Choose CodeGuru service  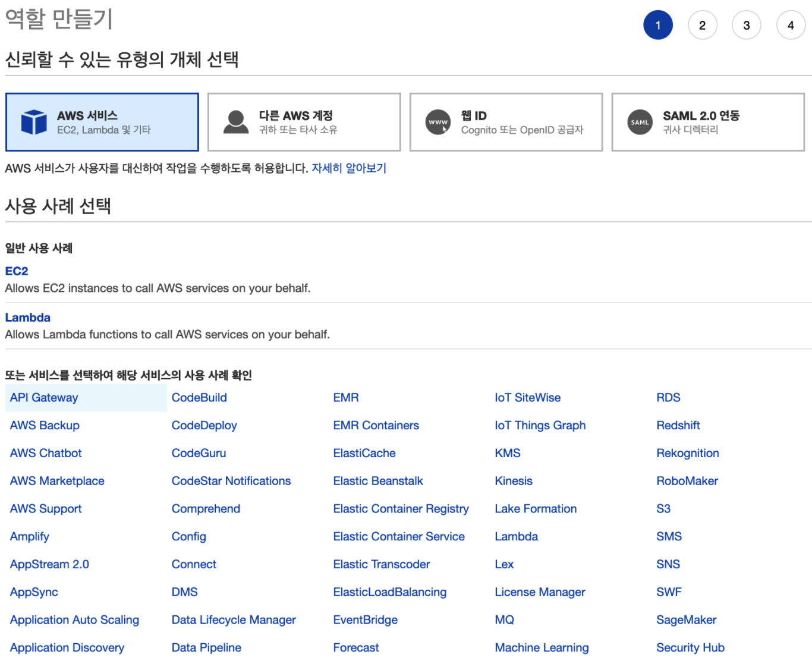(199, 453)
